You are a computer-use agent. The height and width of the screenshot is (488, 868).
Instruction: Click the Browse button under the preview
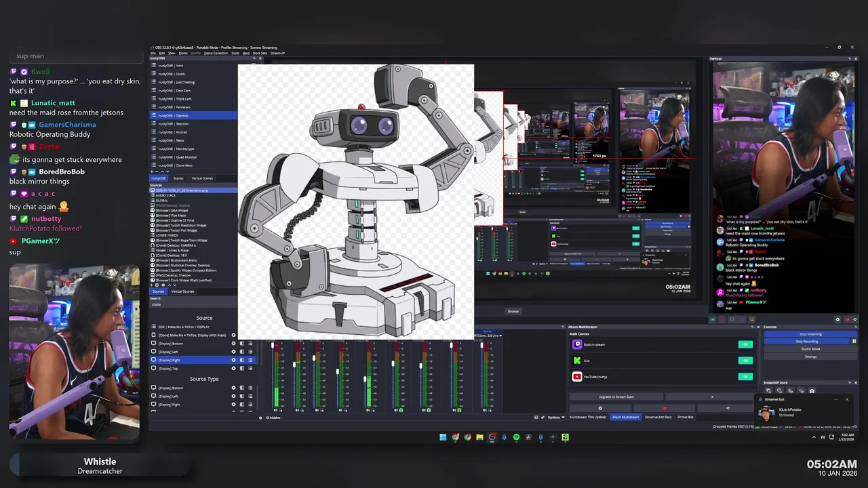coord(513,311)
